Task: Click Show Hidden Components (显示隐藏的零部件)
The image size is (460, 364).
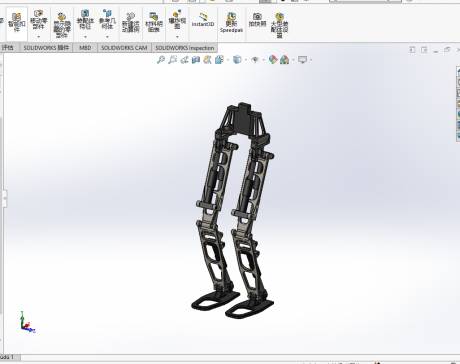Action: point(62,25)
